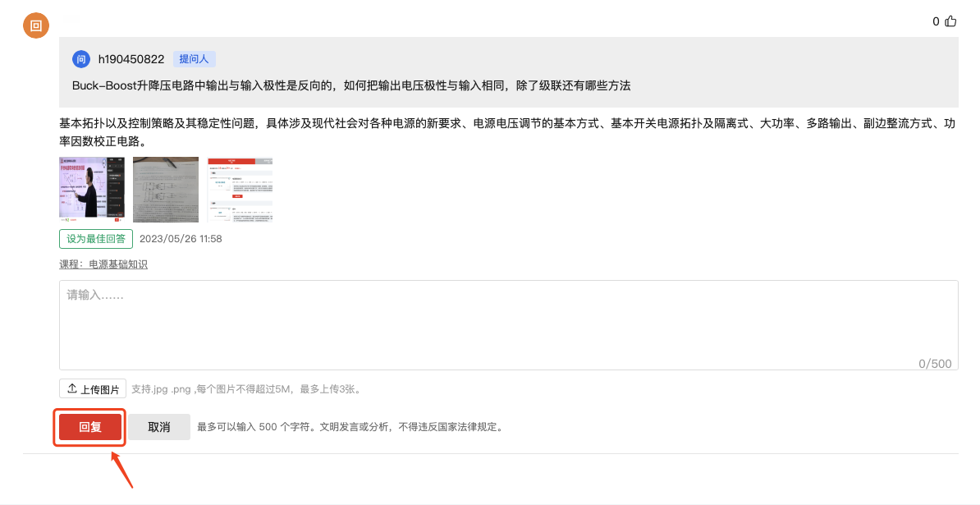The width and height of the screenshot is (980, 505).
Task: Click the 取消 cancel button
Action: point(158,427)
